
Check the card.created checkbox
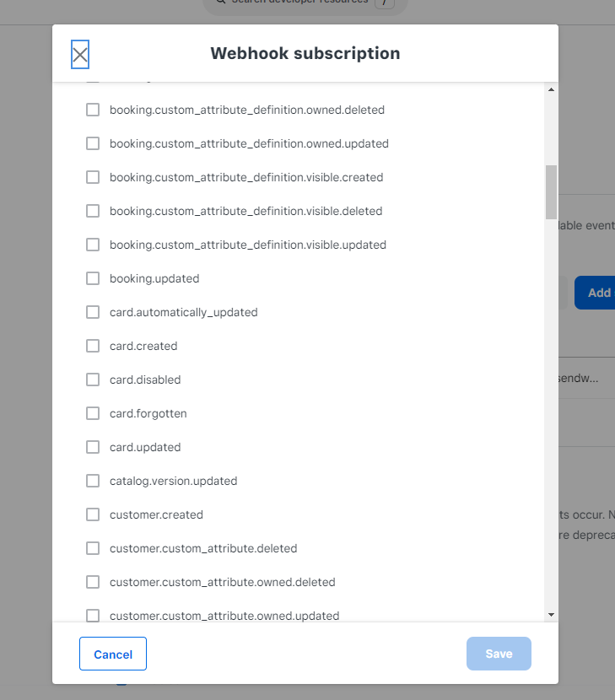tap(93, 346)
